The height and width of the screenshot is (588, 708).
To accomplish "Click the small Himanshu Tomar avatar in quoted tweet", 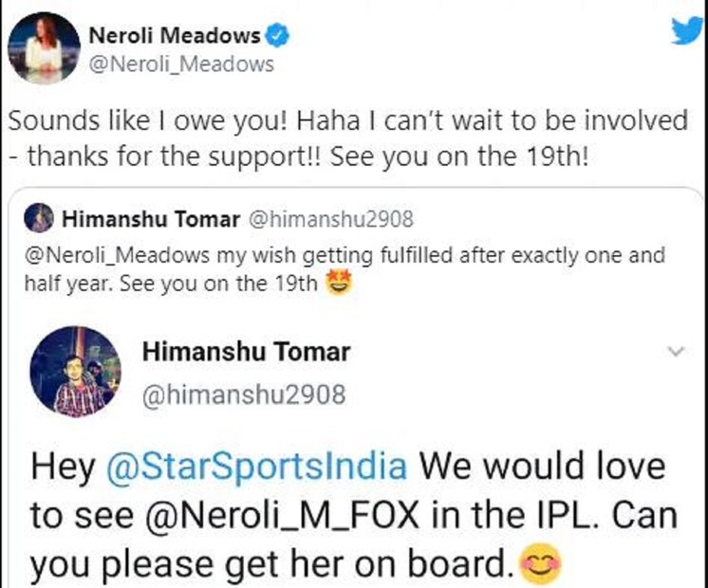I will click(x=38, y=219).
